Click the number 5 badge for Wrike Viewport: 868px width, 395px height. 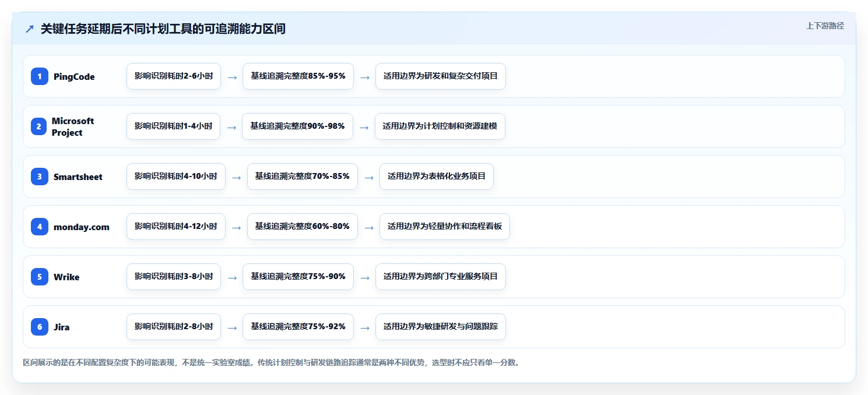pyautogui.click(x=40, y=277)
